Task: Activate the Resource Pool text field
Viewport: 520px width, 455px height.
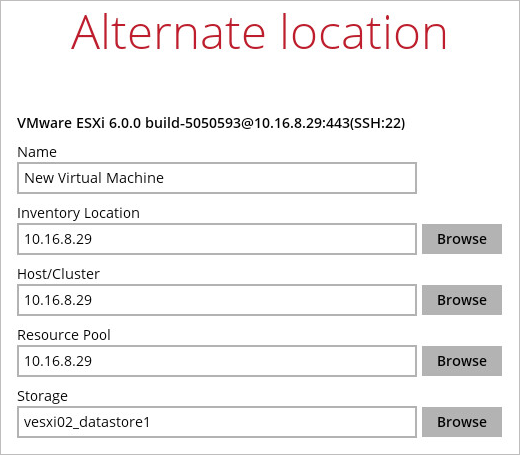Action: click(217, 361)
